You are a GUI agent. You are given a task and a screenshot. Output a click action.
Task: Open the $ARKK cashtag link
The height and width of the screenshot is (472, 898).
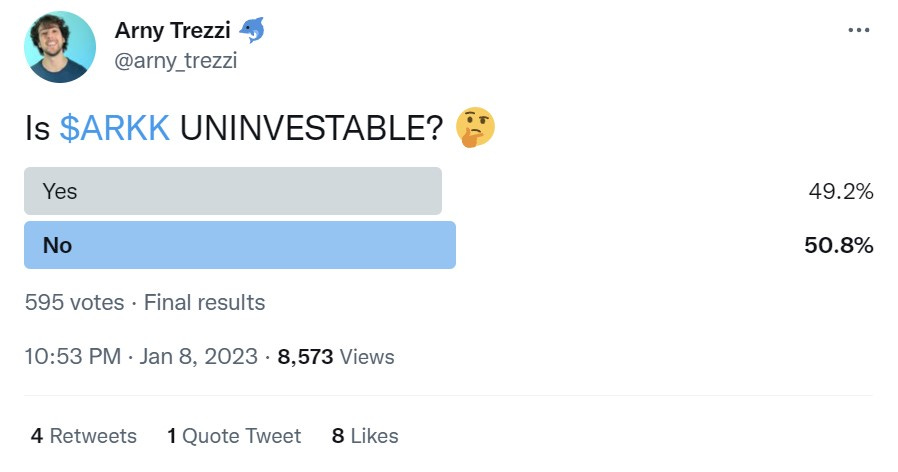[x=115, y=128]
